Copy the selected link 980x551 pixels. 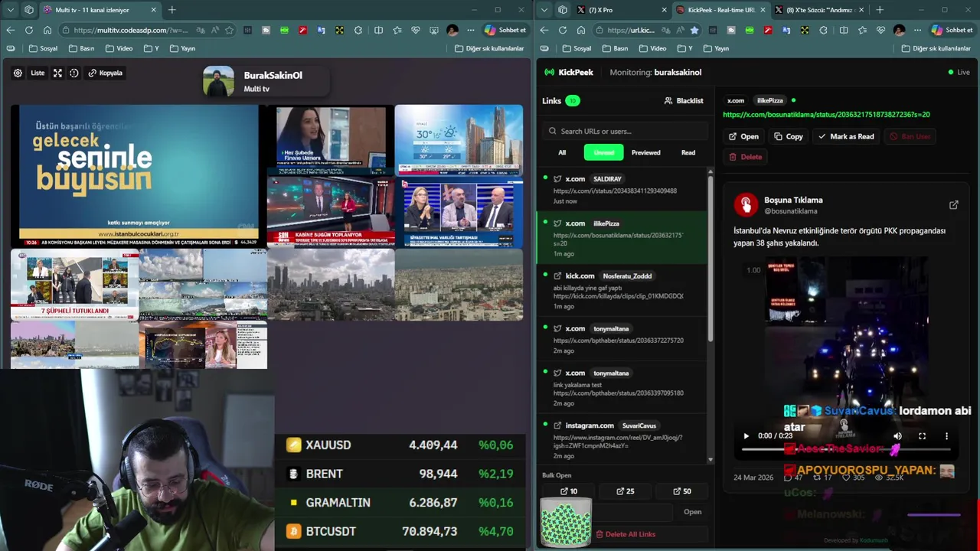tap(789, 136)
